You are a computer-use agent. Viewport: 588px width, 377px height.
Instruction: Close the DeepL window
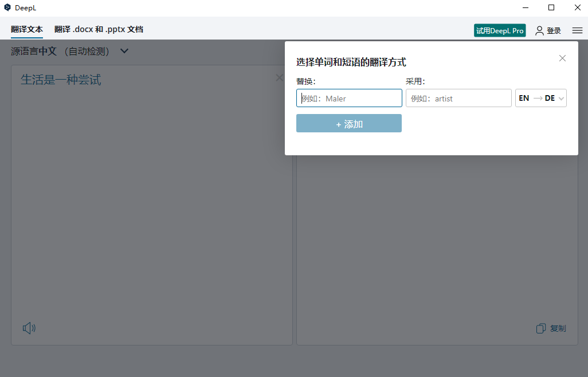(578, 7)
